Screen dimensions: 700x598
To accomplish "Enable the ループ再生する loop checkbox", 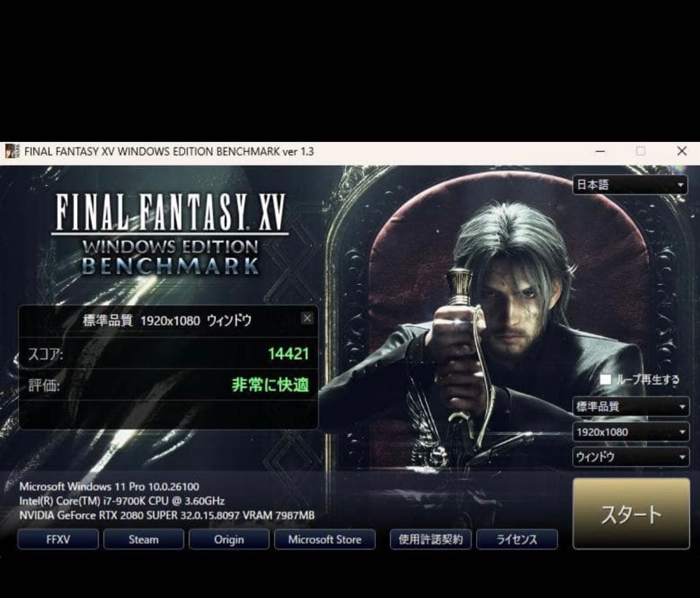I will (x=605, y=380).
